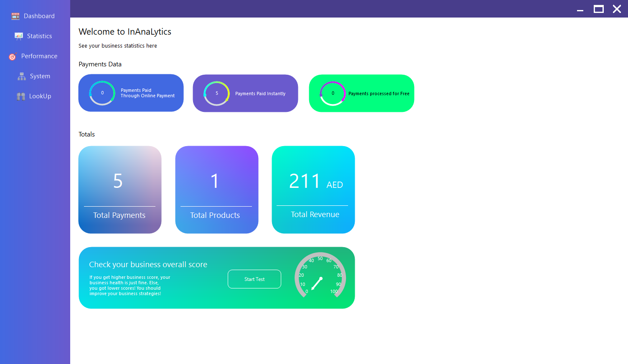628x364 pixels.
Task: Open the Performance menu entry
Action: click(35, 56)
